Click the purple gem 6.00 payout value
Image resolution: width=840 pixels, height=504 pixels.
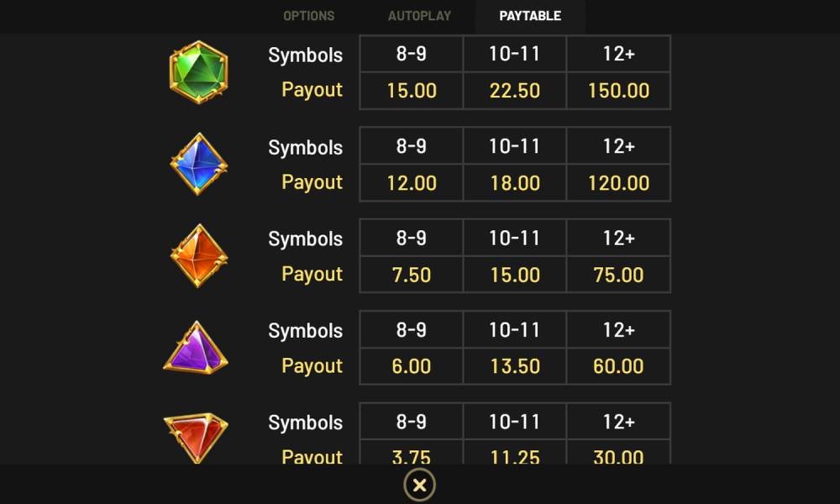(x=412, y=366)
